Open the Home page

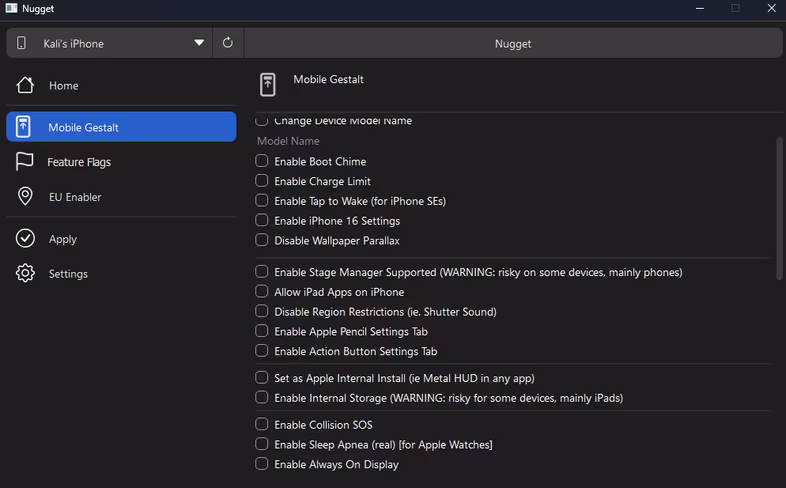coord(121,85)
